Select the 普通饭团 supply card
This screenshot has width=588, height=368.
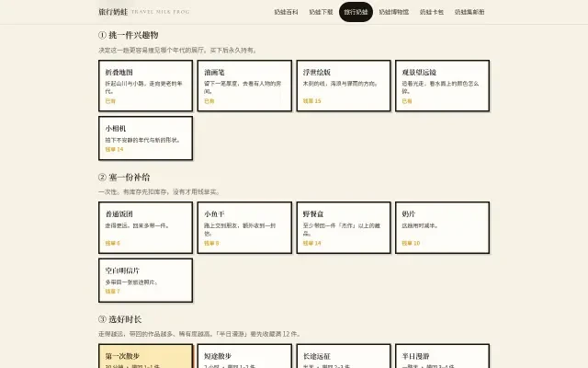[x=145, y=227]
